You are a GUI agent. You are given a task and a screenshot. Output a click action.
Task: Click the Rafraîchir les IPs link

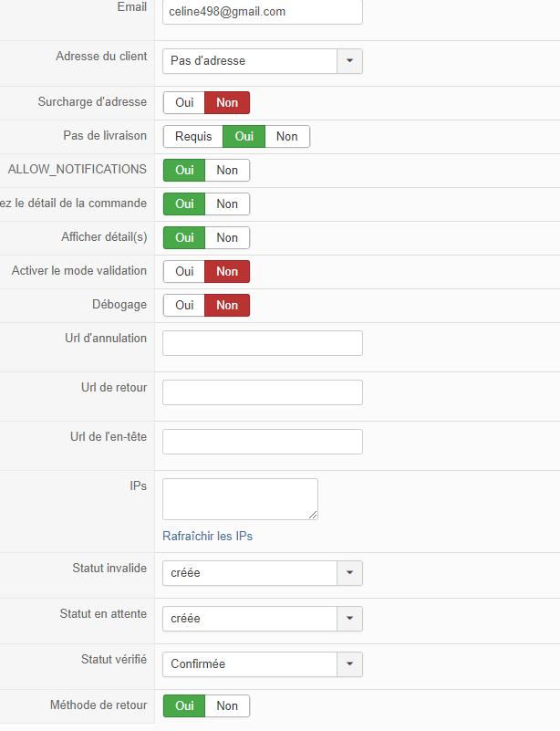(207, 537)
